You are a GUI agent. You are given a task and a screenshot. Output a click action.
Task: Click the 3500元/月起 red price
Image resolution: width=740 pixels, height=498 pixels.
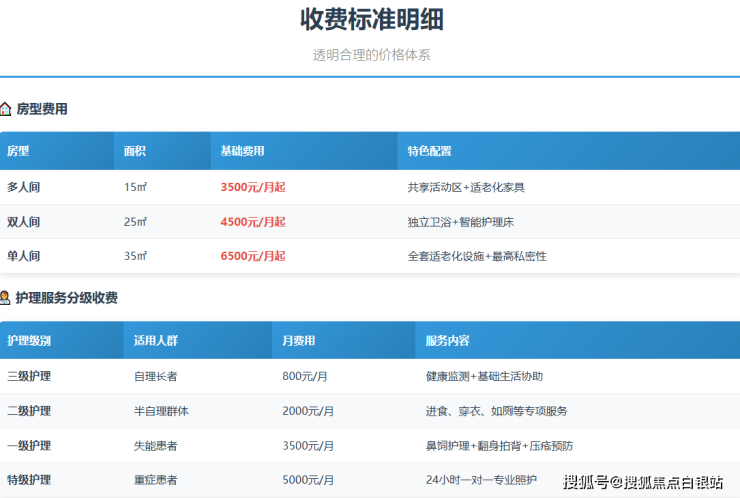252,187
